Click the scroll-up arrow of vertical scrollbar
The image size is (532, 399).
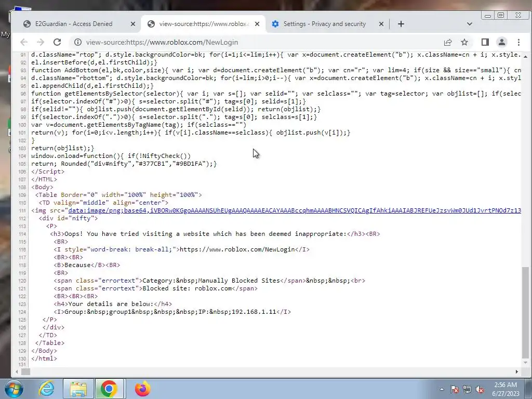coord(526,56)
